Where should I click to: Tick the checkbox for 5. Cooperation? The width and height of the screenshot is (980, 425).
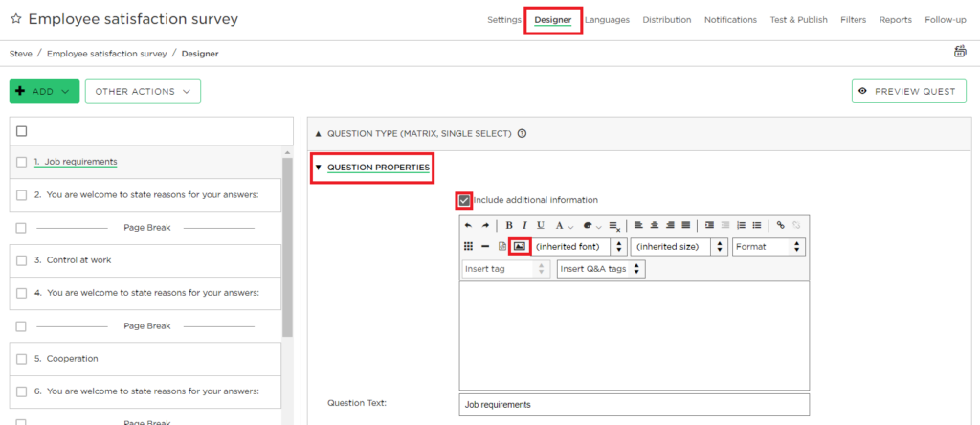click(x=22, y=359)
